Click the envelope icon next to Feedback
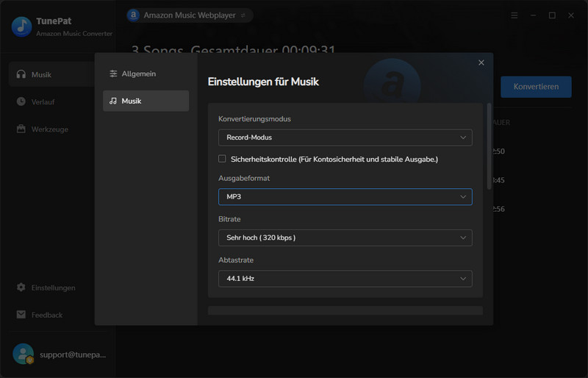This screenshot has height=378, width=588. pos(21,314)
